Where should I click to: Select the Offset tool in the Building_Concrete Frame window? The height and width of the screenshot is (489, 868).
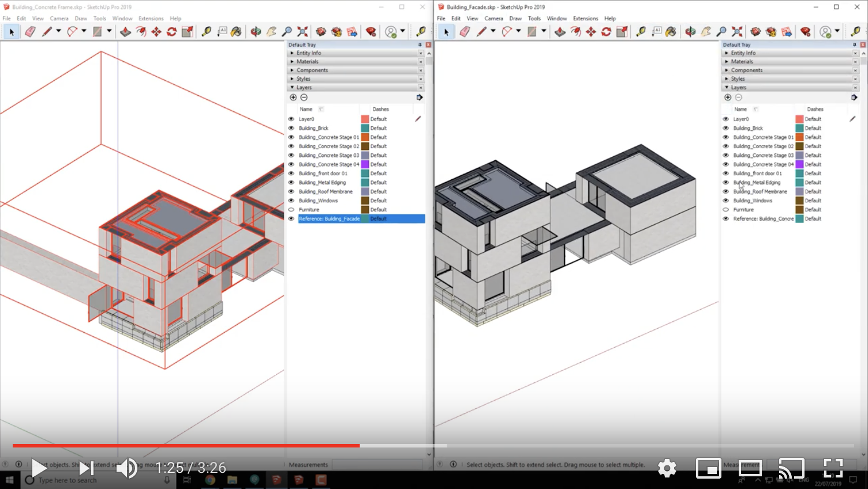141,32
